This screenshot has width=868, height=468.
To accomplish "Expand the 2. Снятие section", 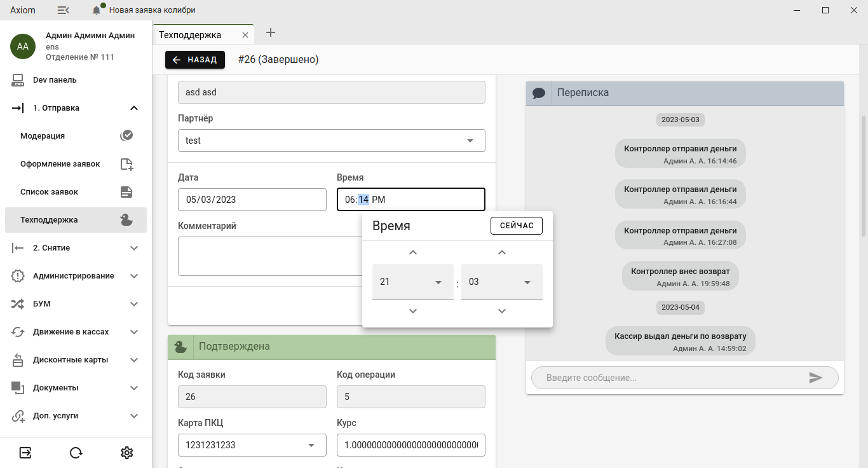I will (134, 248).
